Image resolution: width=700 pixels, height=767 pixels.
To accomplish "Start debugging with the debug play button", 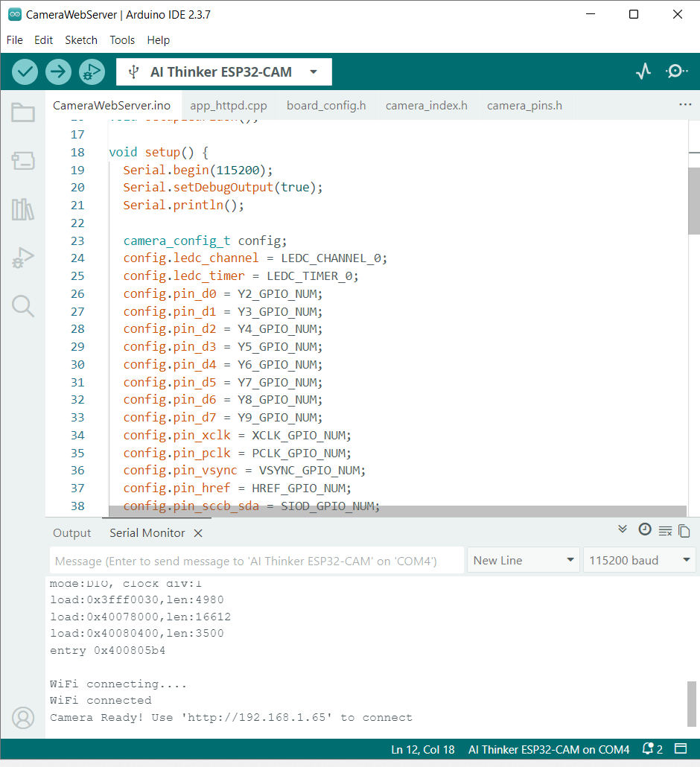I will click(92, 72).
